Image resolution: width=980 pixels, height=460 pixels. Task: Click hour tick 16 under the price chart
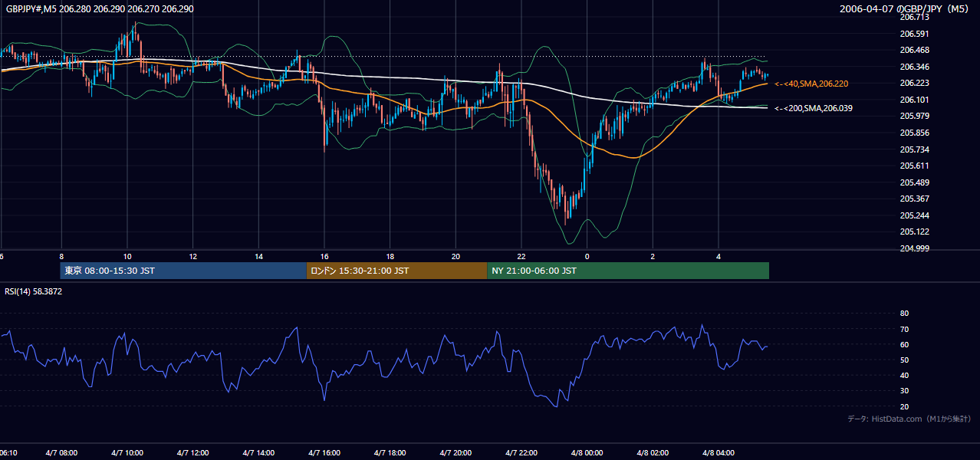[x=324, y=256]
